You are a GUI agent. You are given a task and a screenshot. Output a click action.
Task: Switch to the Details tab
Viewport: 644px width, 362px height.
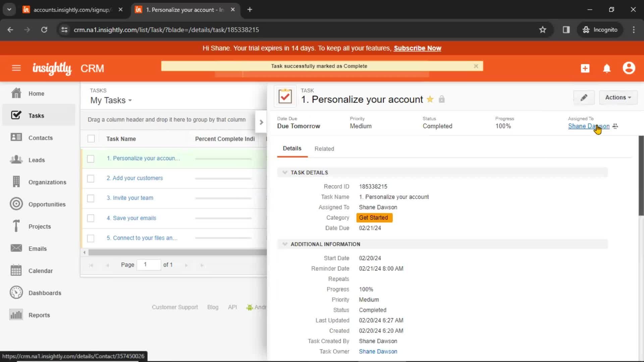tap(292, 148)
